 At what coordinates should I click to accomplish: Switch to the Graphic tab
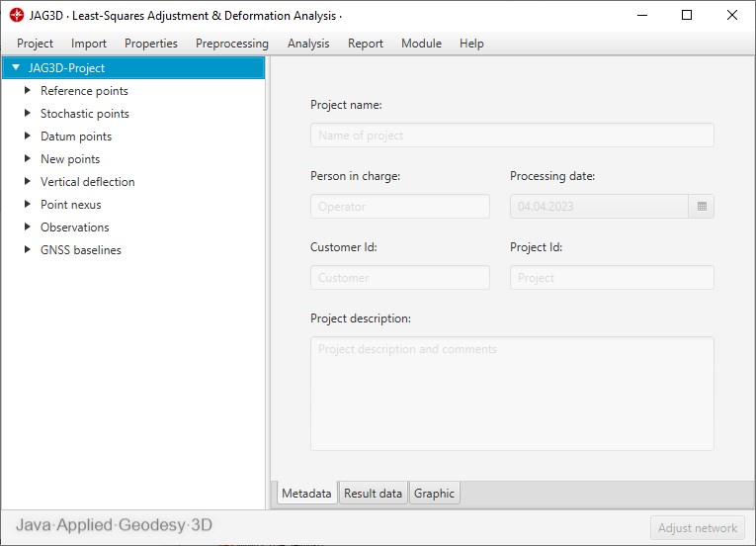[x=434, y=494]
